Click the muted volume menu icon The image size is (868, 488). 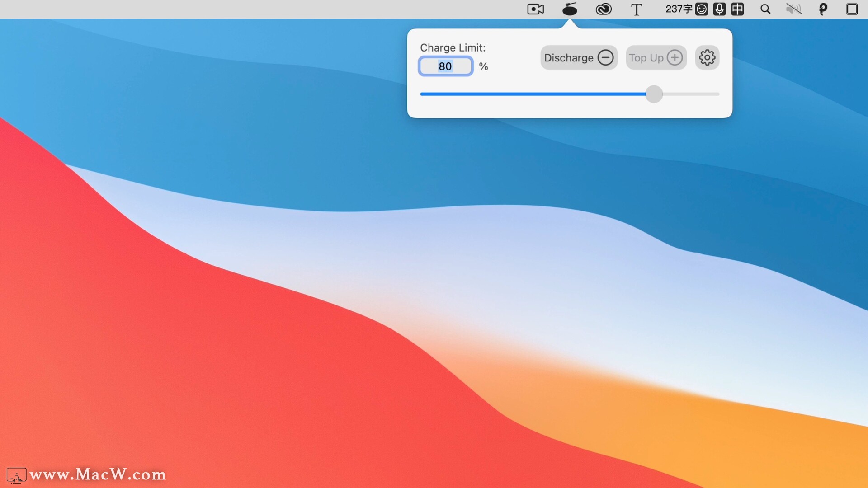coord(793,9)
